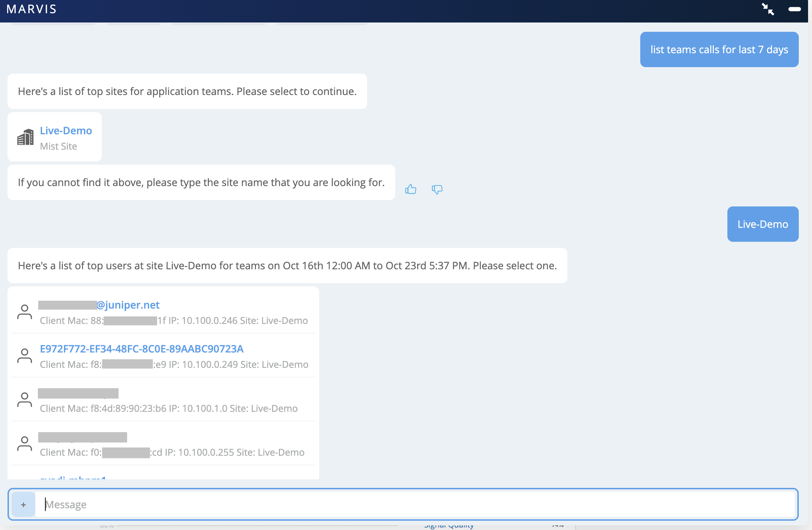This screenshot has height=530, width=812.
Task: Collapse the Marvis chat window
Action: coord(768,10)
